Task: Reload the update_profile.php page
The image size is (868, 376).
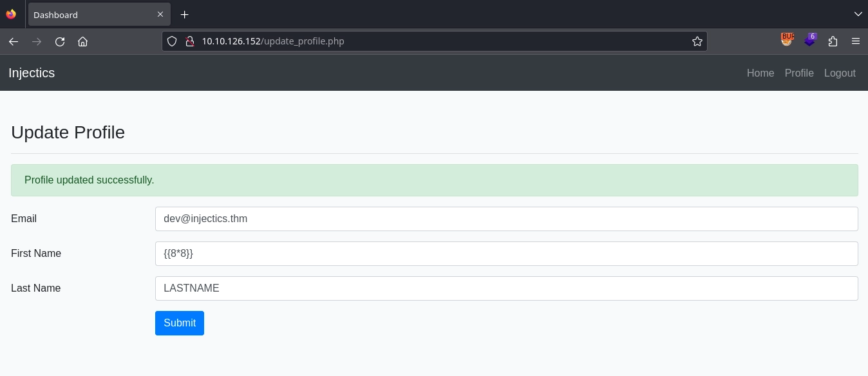Action: pyautogui.click(x=60, y=41)
